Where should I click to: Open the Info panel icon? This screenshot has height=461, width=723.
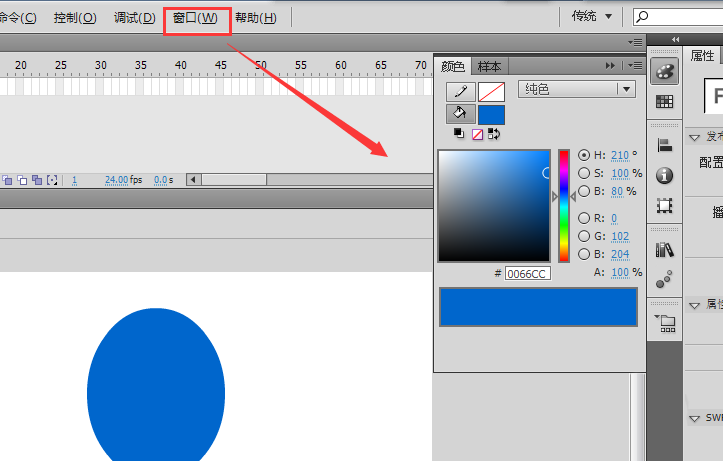(664, 176)
